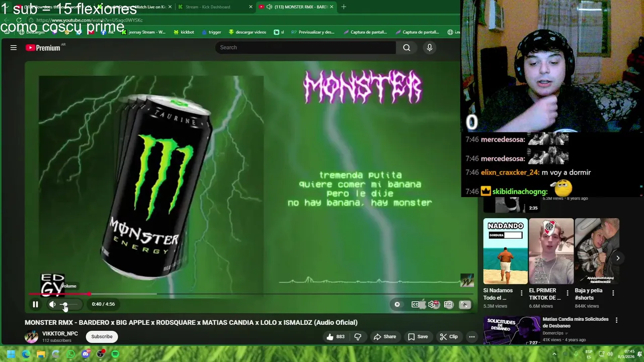Screen dimensions: 644x362
Task: Open the YouTube hamburger guide menu
Action: pos(14,48)
